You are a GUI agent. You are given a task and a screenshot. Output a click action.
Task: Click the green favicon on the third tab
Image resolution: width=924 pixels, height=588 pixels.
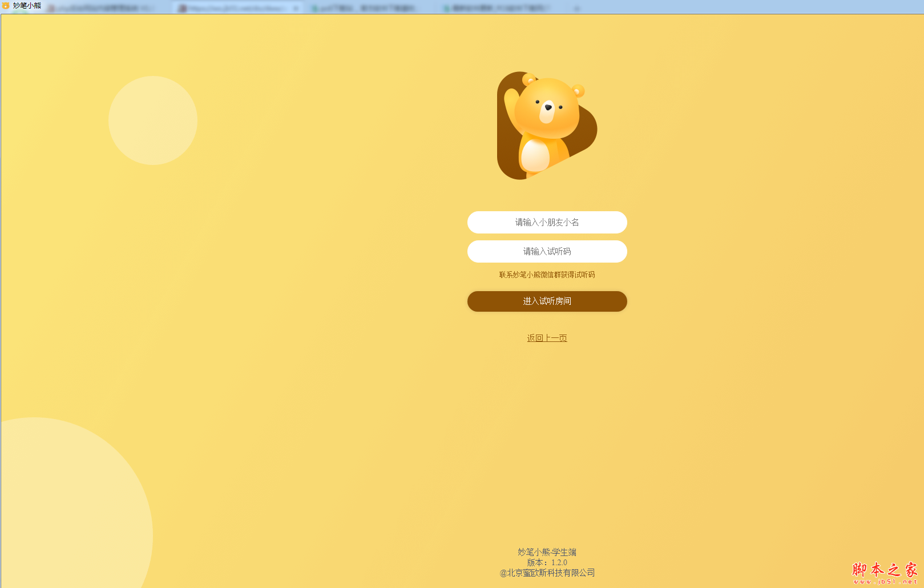[x=314, y=8]
